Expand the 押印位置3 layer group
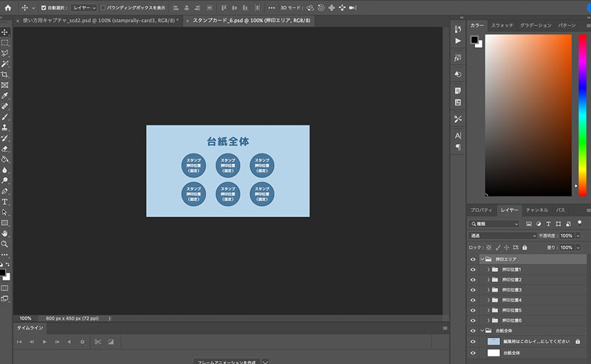 489,290
